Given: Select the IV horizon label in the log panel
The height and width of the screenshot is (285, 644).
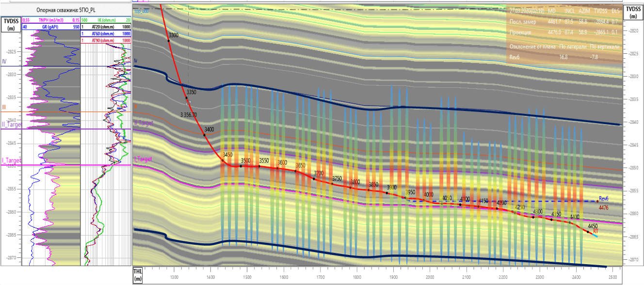Looking at the screenshot, I should 4,62.
